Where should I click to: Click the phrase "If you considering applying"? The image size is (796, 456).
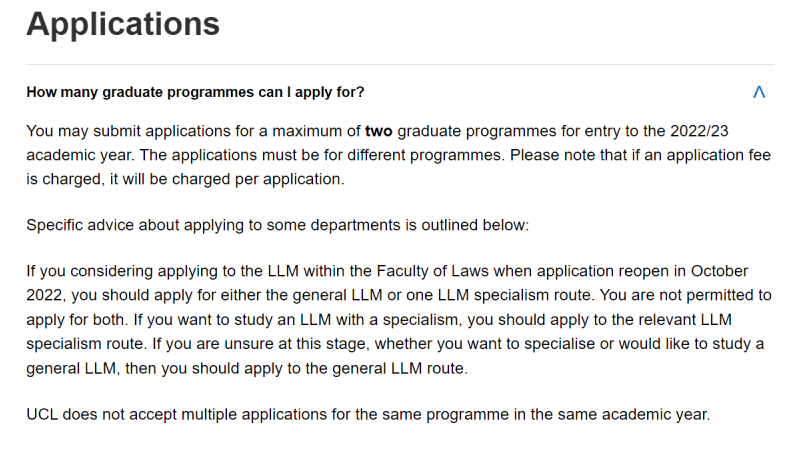[122, 271]
